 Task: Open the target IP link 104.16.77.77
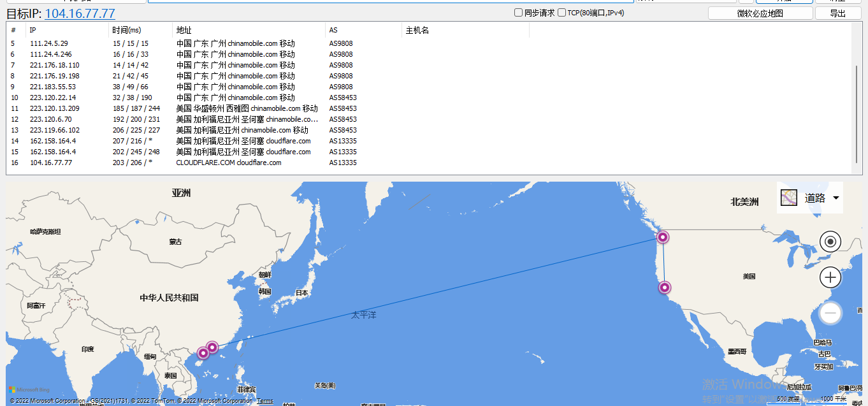pyautogui.click(x=80, y=13)
